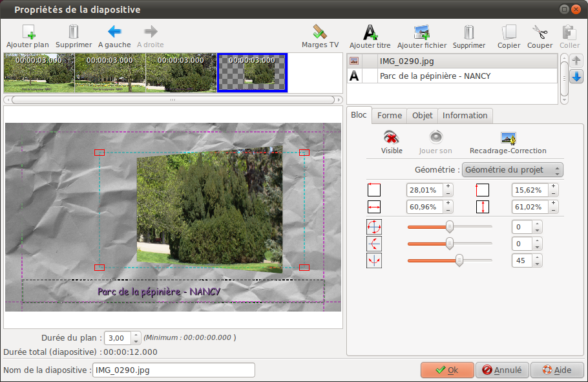Screen dimensions: 588x382
Task: Click the Nom de la diapositive field
Action: tap(174, 370)
